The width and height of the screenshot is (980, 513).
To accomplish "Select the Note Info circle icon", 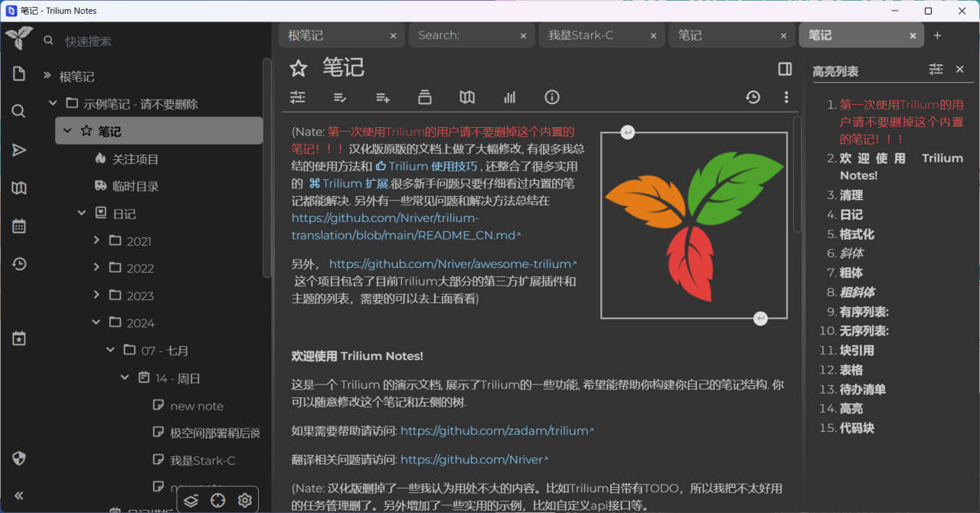I will pyautogui.click(x=552, y=97).
